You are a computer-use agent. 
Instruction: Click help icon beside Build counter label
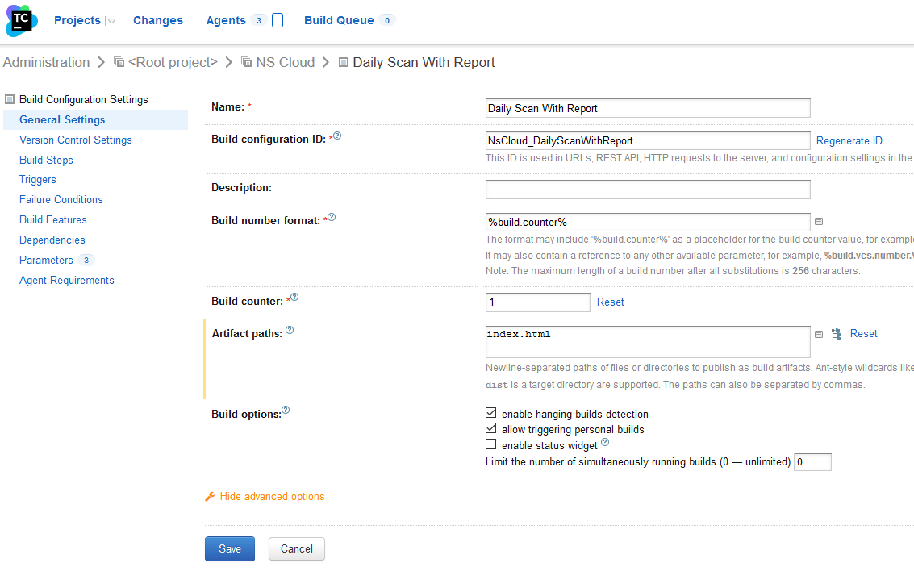(294, 298)
